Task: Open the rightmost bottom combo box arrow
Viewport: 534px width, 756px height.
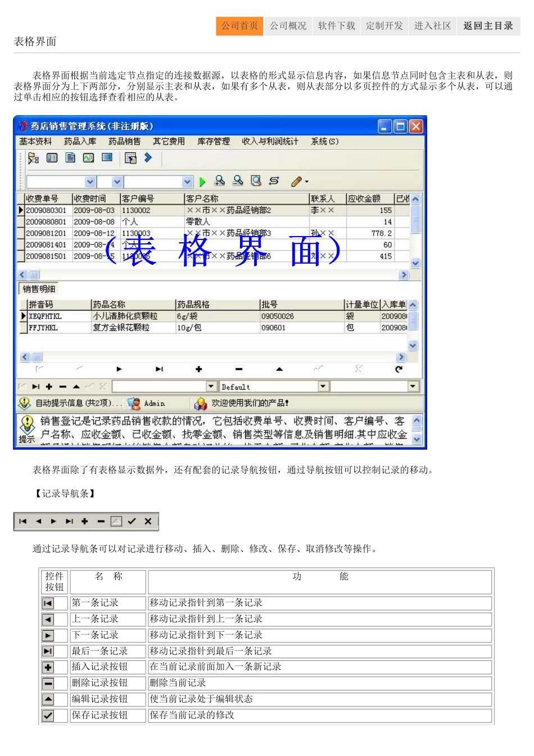Action: (413, 387)
